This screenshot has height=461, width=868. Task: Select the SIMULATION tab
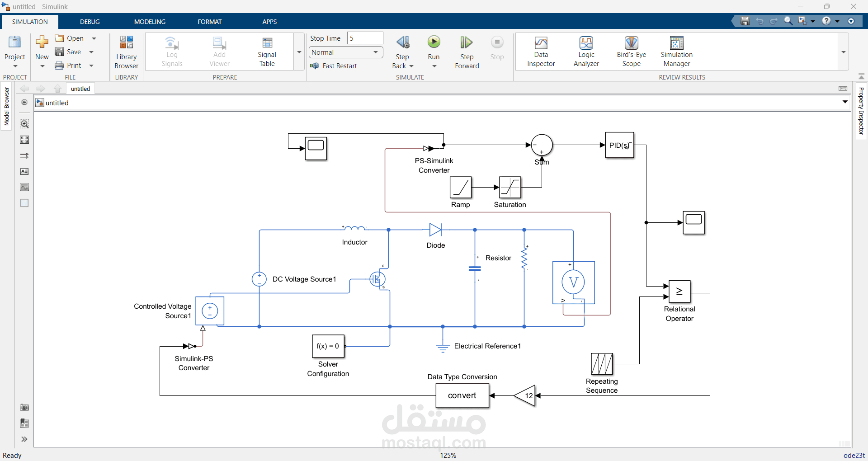(30, 22)
